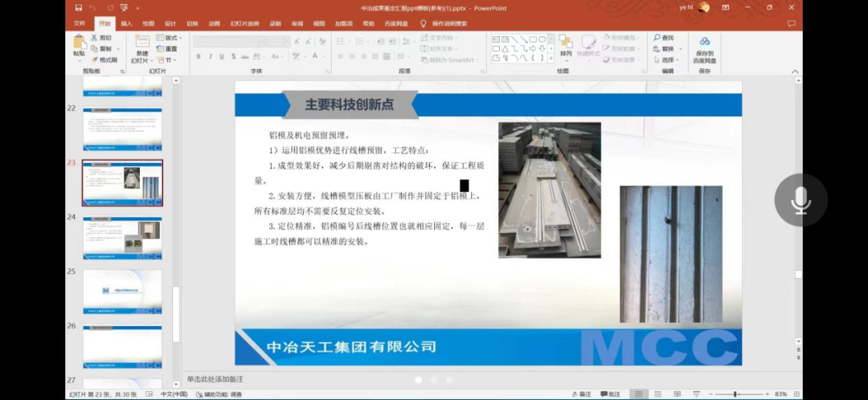Click the Save icon in quick access toolbar
868x400 pixels.
(x=79, y=8)
